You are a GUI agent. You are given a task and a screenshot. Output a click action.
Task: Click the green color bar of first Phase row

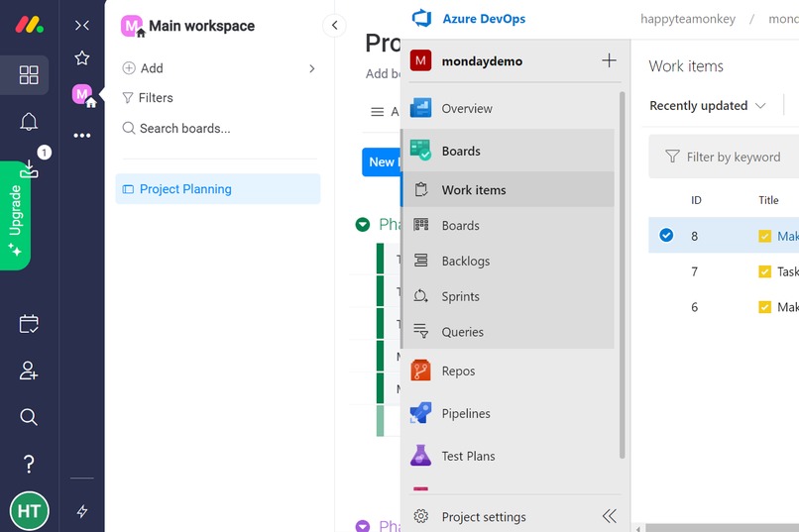point(380,259)
